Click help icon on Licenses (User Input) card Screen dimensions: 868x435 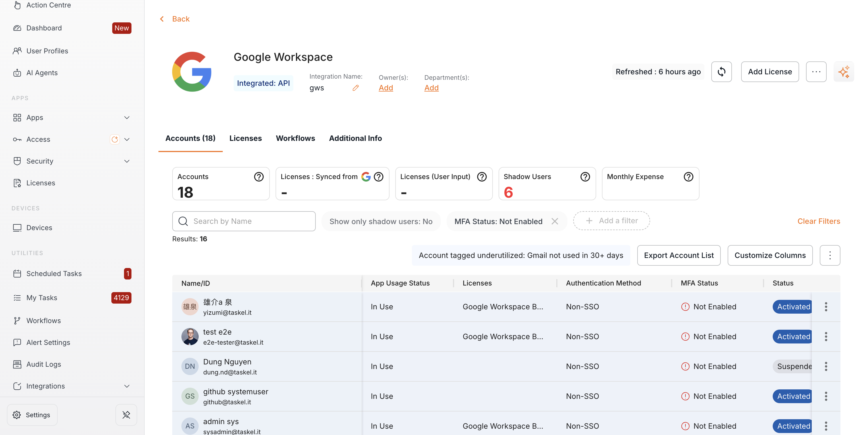(x=482, y=176)
